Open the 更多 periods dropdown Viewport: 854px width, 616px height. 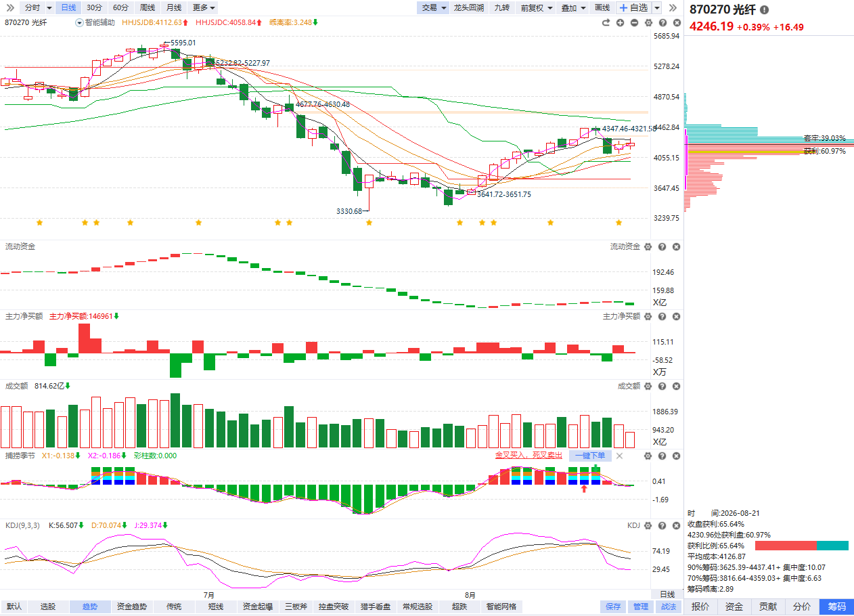pyautogui.click(x=204, y=7)
